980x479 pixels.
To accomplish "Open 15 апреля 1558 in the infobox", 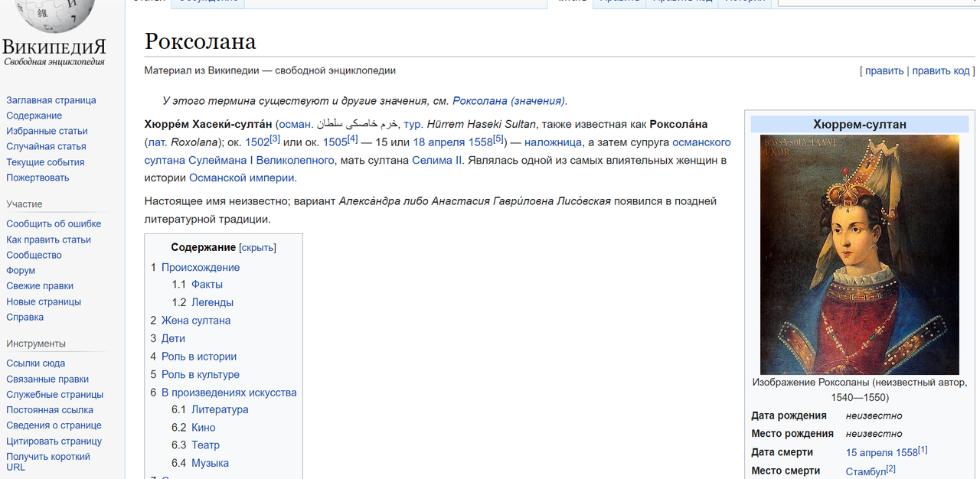I will (x=881, y=452).
